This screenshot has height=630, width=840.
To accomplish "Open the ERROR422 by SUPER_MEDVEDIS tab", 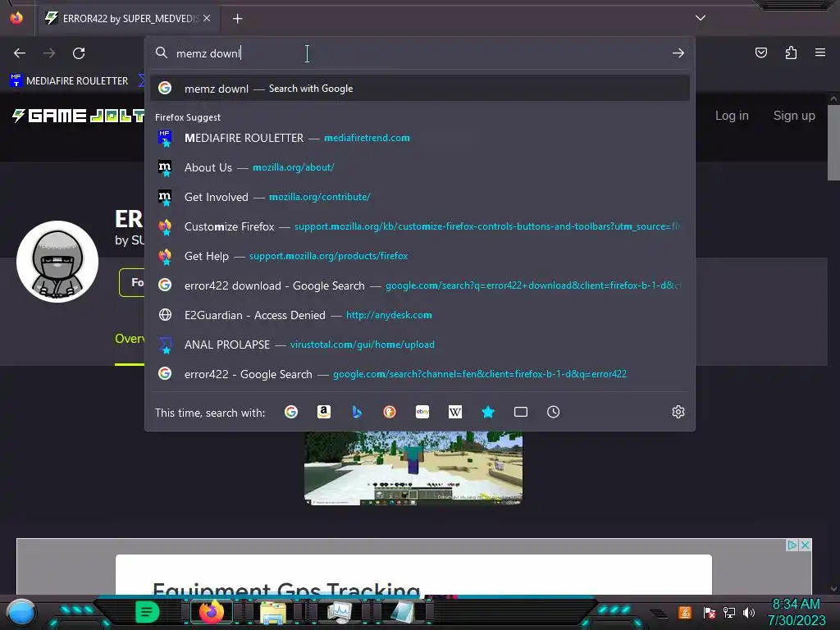I will 127,18.
